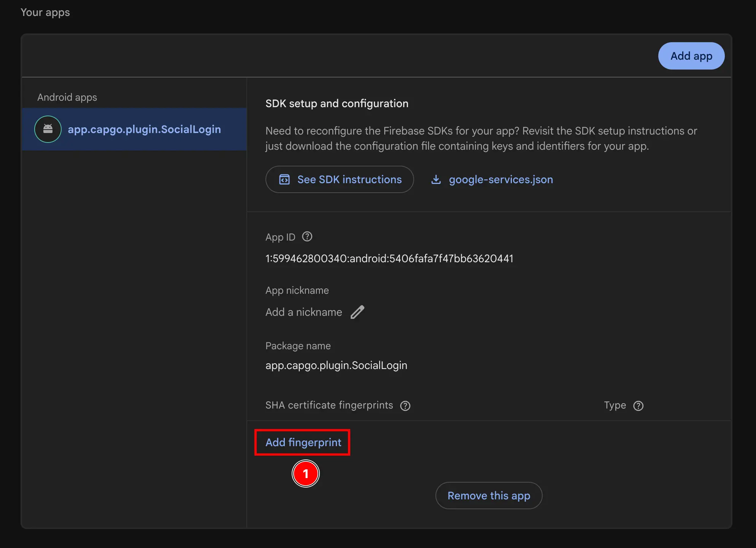Click the Android robot app icon

pos(47,129)
